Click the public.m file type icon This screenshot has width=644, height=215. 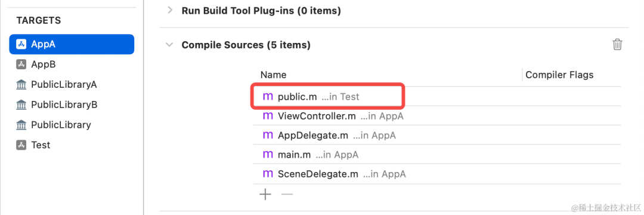268,97
